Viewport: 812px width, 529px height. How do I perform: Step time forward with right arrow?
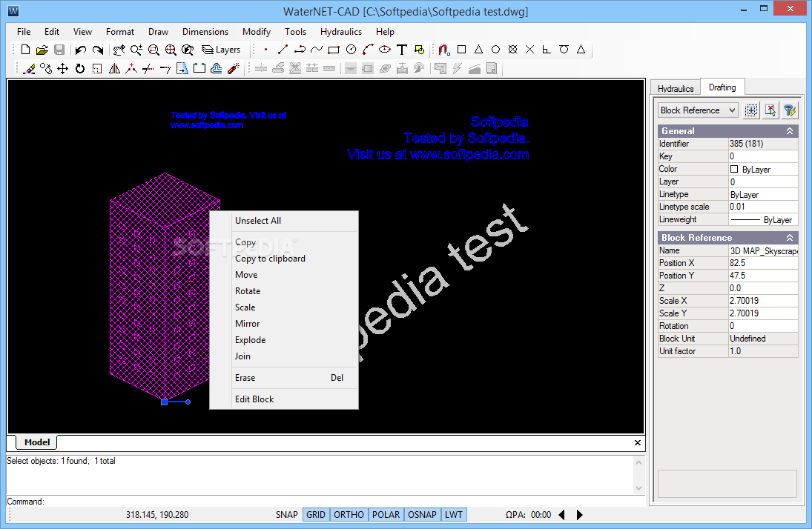[x=579, y=514]
